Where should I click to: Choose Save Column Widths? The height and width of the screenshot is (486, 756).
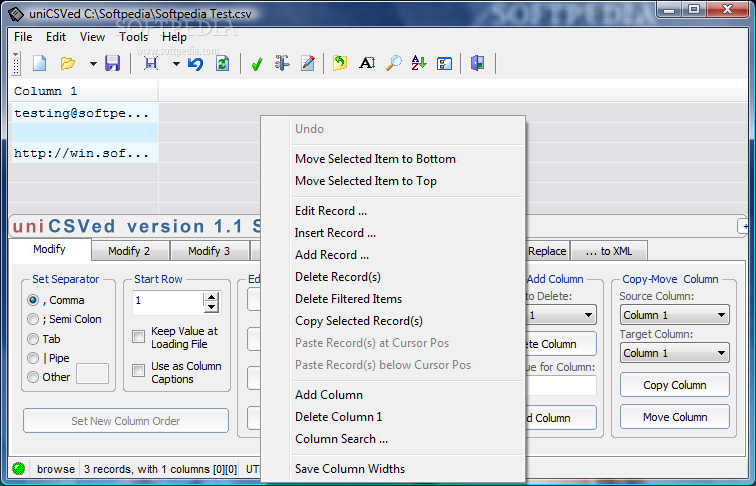point(407,469)
